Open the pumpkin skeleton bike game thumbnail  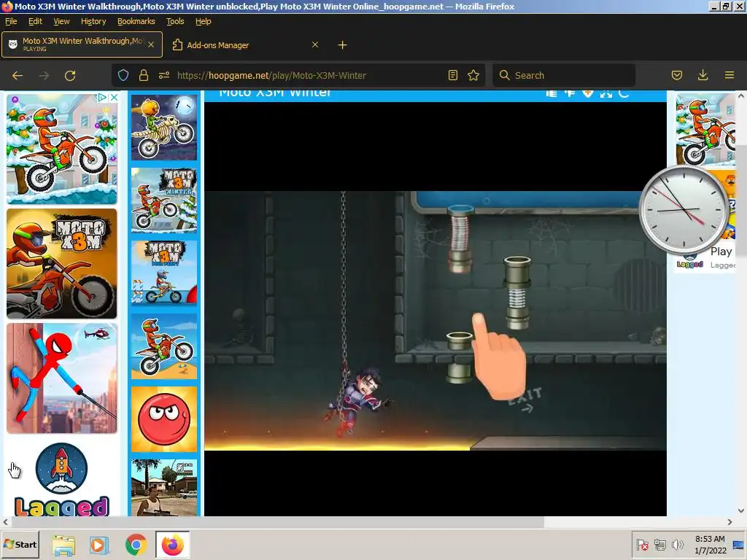164,127
